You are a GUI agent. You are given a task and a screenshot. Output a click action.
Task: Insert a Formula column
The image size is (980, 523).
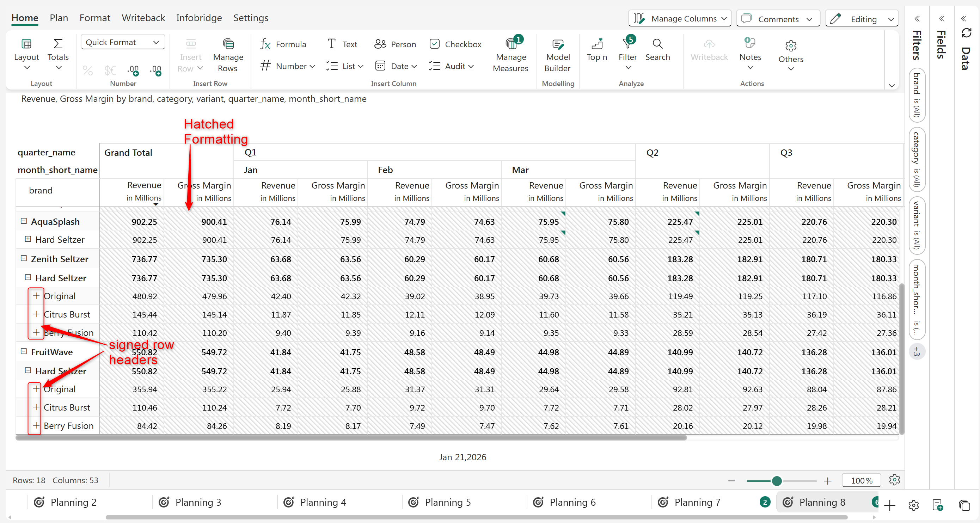coord(283,44)
